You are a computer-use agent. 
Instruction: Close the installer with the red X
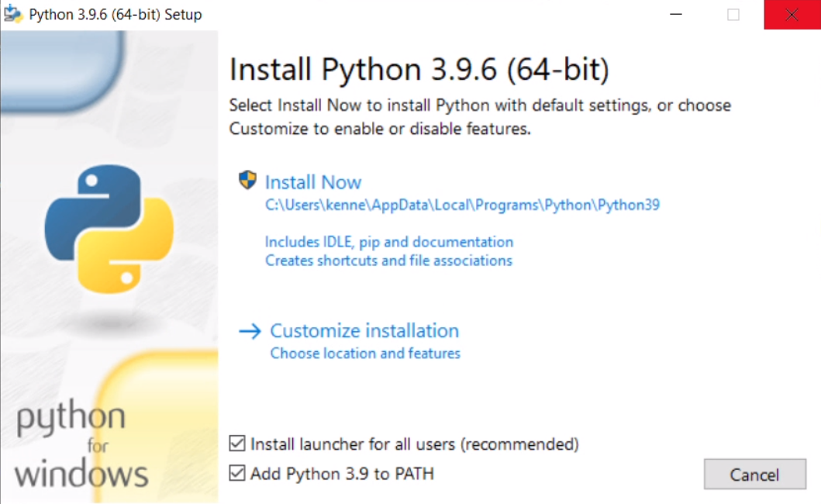click(x=791, y=14)
